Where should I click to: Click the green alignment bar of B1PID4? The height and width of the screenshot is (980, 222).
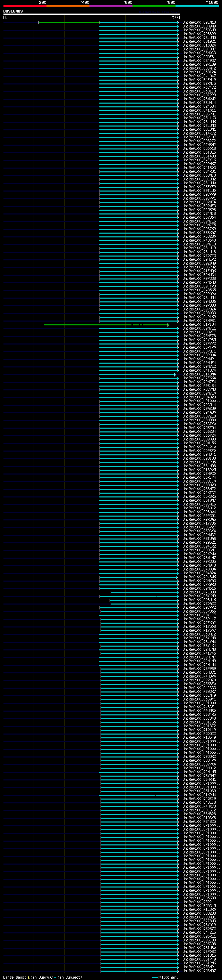[106, 325]
